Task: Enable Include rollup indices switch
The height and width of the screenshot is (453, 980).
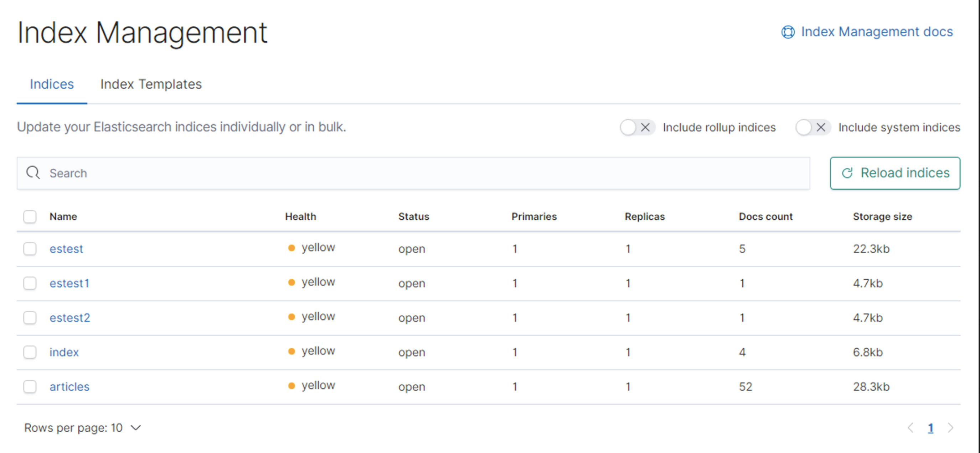Action: coord(637,127)
